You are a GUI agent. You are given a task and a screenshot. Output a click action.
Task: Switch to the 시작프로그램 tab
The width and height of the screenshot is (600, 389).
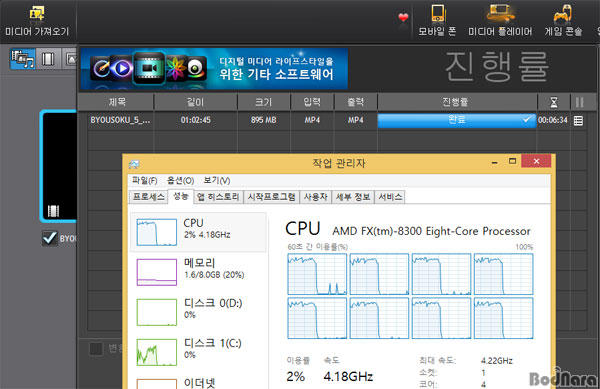[271, 197]
